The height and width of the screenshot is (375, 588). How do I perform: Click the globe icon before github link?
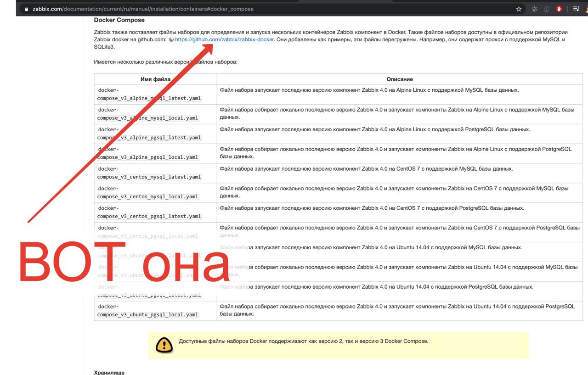pos(171,39)
